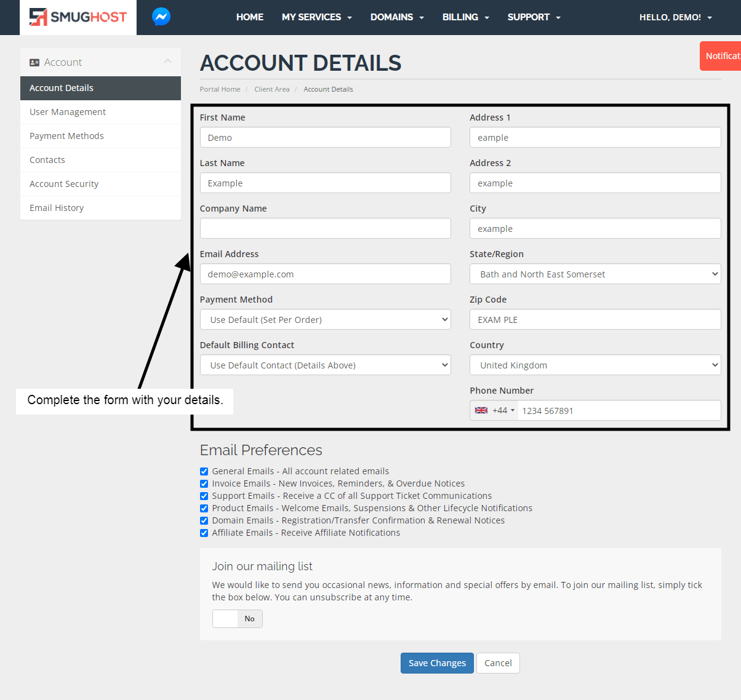
Task: Click the Account card icon in sidebar
Action: click(x=34, y=62)
